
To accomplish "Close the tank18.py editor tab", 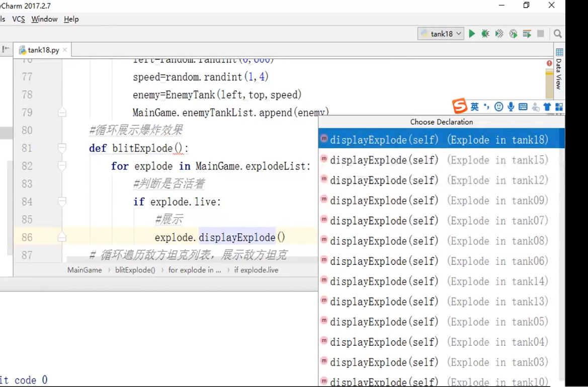I will point(65,50).
